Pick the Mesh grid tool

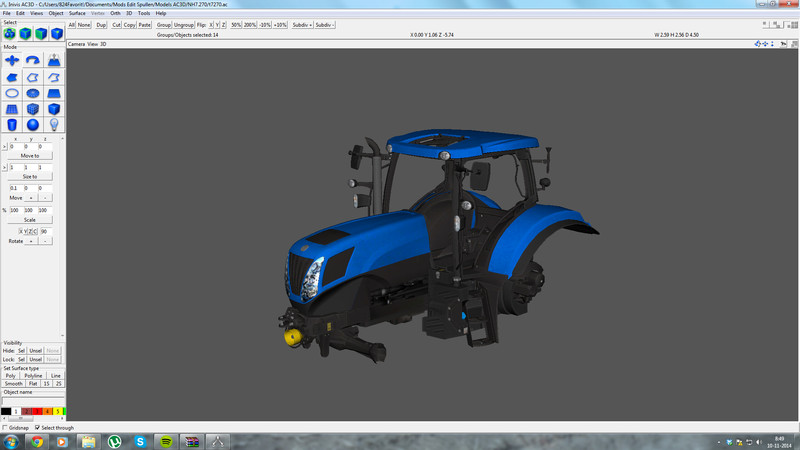[x=13, y=109]
